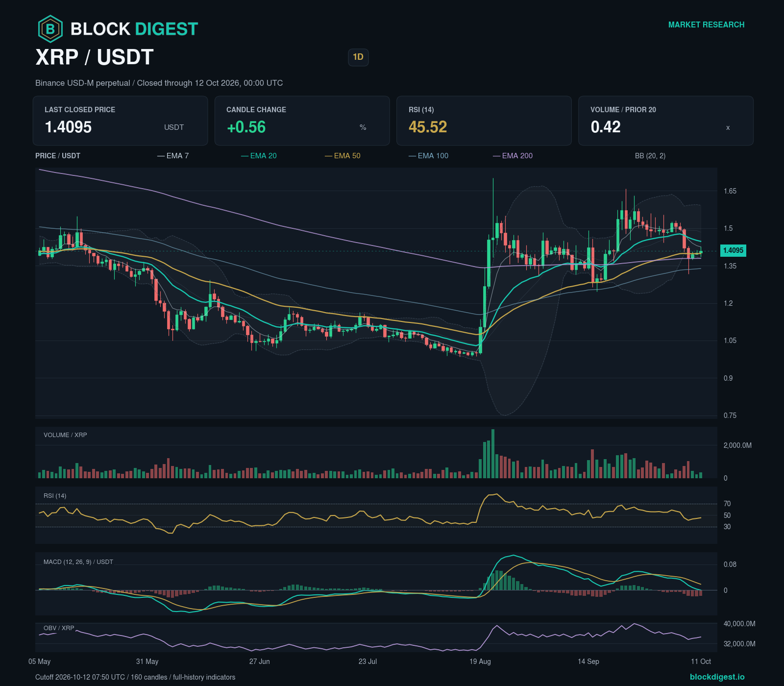Click the VOLUME / XRP panel label
This screenshot has height=686, width=784.
[x=65, y=435]
